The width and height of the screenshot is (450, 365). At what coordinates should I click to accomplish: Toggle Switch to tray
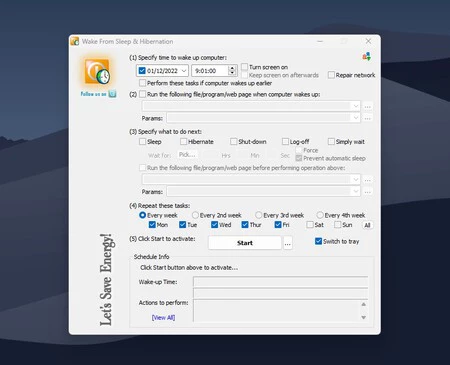pyautogui.click(x=318, y=241)
